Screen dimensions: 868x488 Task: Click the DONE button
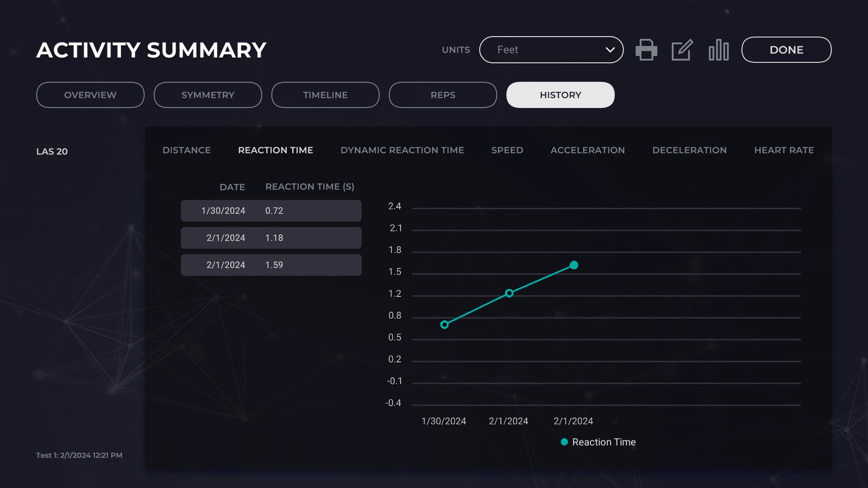click(x=786, y=50)
